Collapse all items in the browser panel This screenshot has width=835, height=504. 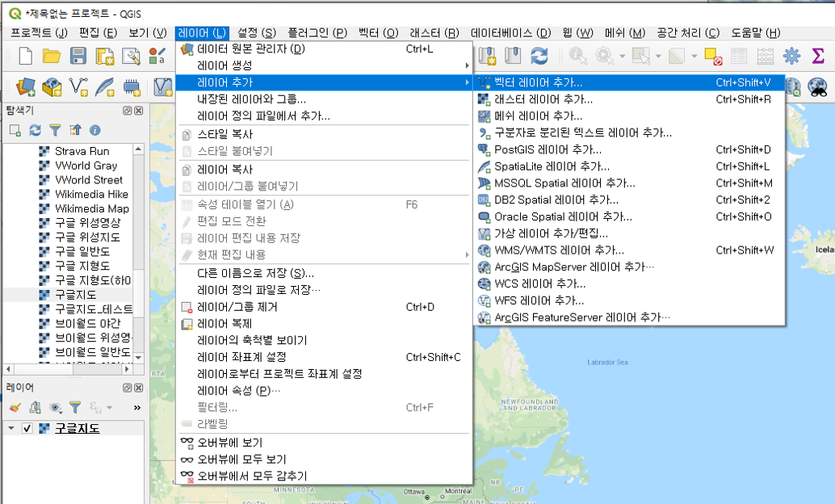[76, 130]
